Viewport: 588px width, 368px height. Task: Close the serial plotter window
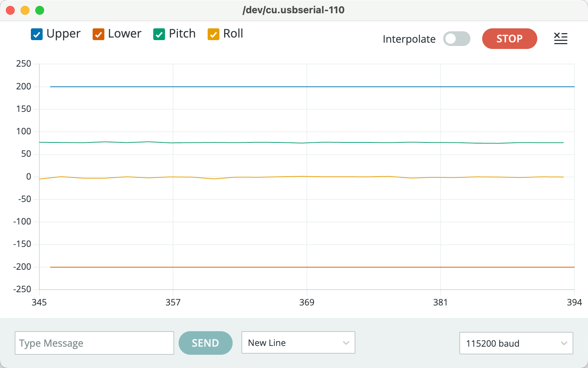coord(10,10)
